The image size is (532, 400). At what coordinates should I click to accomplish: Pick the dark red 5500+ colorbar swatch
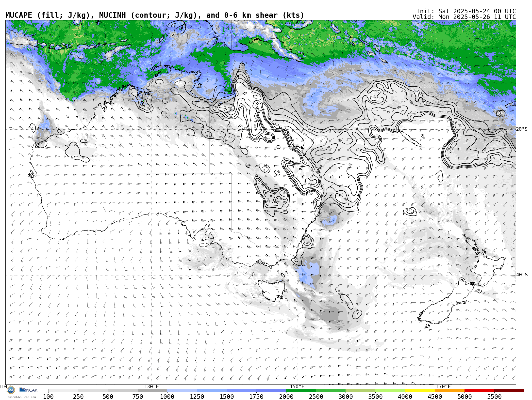[509, 391]
